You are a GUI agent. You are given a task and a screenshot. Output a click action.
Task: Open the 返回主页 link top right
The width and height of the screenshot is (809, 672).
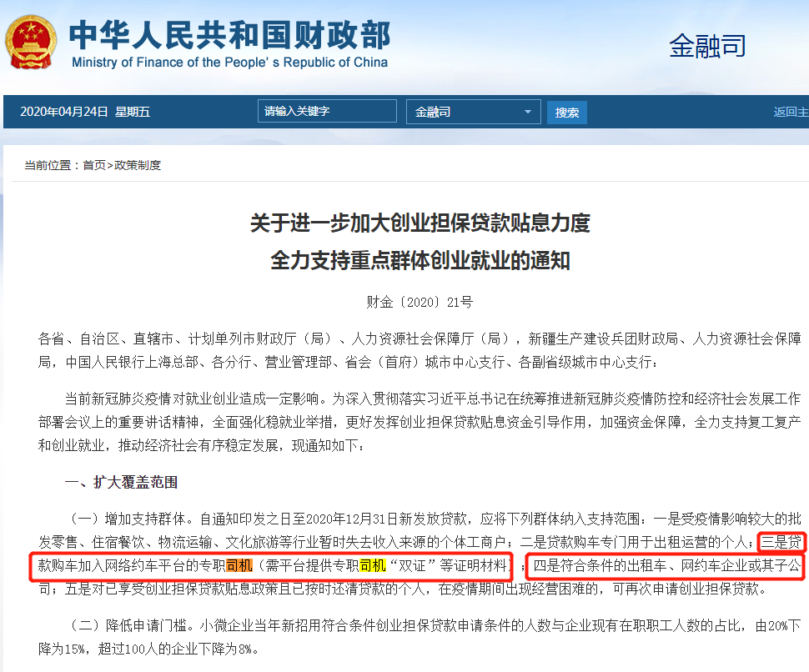pyautogui.click(x=796, y=110)
